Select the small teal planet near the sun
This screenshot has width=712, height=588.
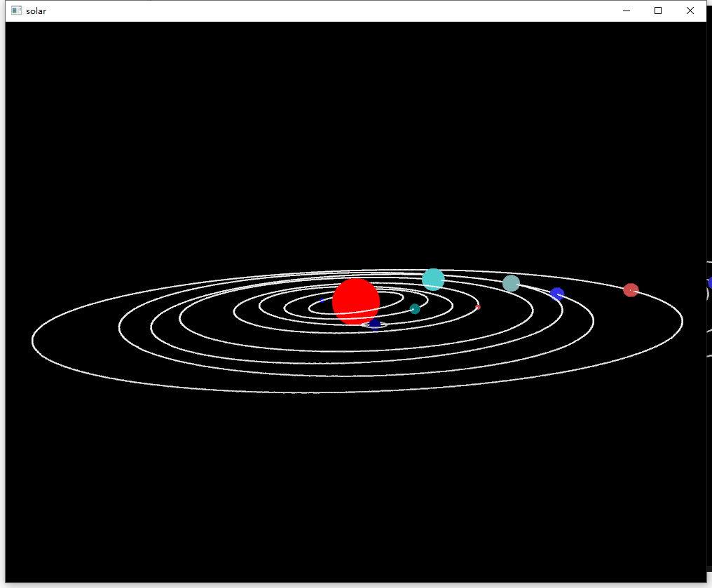[414, 308]
